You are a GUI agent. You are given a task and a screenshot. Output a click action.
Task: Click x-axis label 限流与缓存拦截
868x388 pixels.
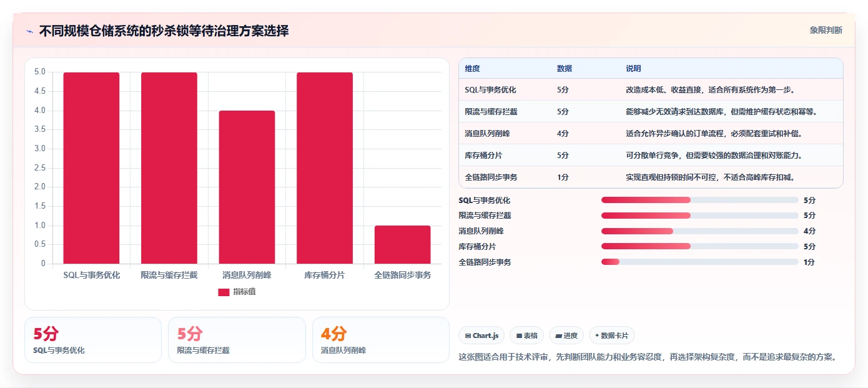point(169,275)
